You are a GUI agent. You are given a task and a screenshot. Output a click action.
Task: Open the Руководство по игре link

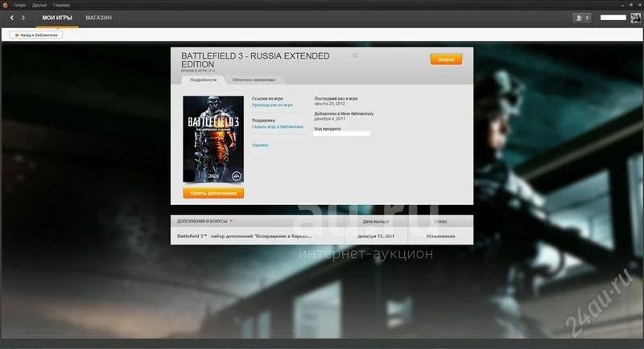pos(272,105)
